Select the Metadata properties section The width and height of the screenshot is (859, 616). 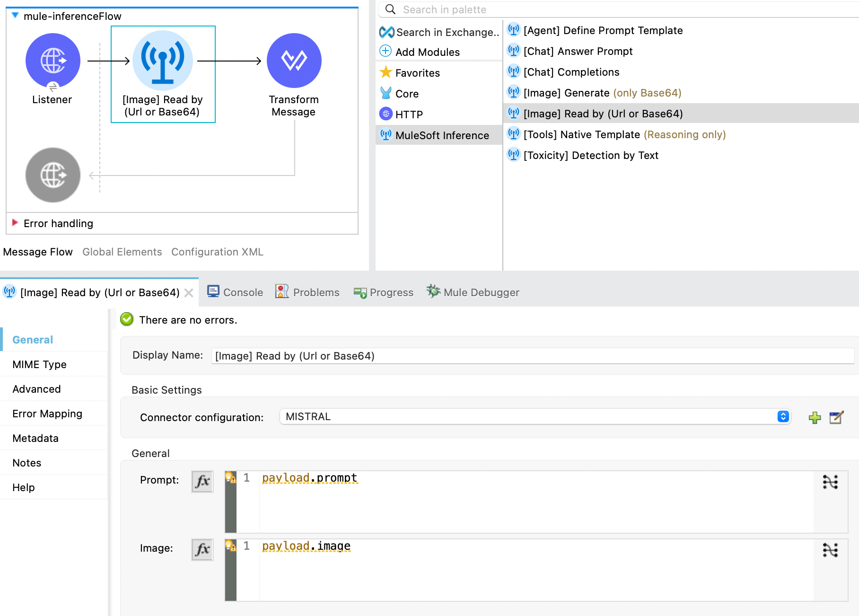coord(54,438)
